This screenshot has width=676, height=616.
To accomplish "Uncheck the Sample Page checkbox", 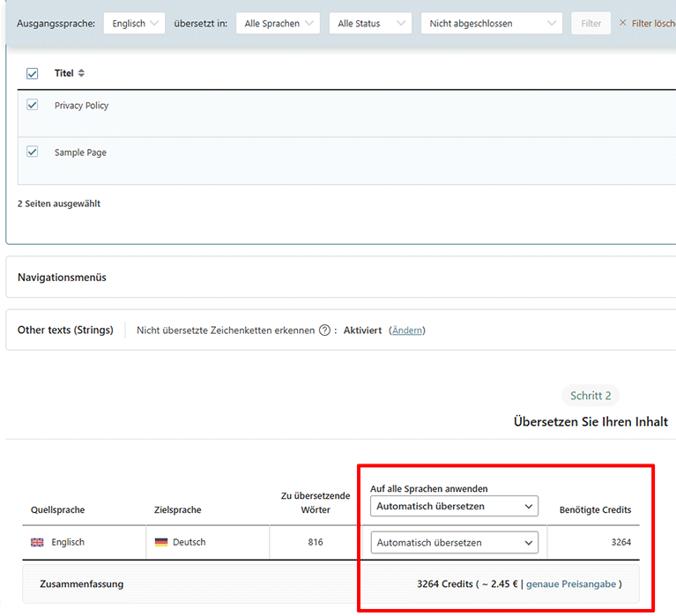I will click(33, 152).
